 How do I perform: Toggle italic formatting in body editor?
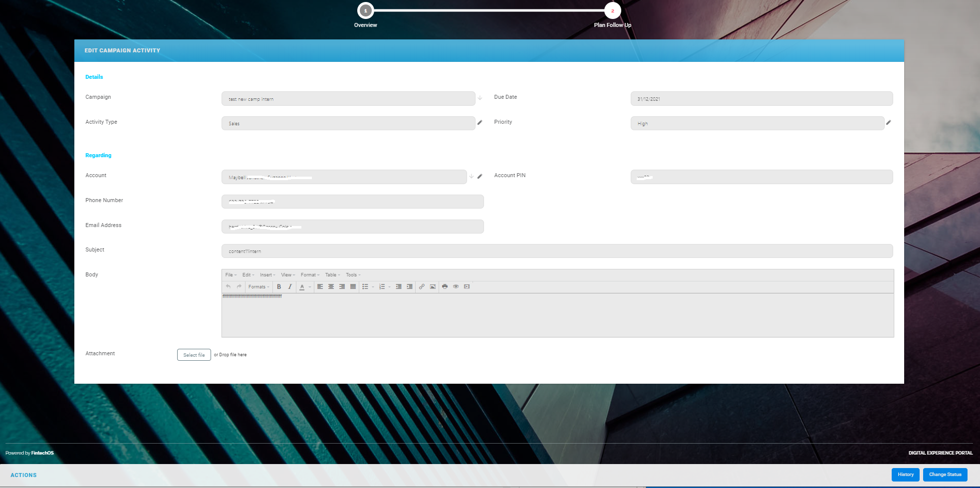290,287
